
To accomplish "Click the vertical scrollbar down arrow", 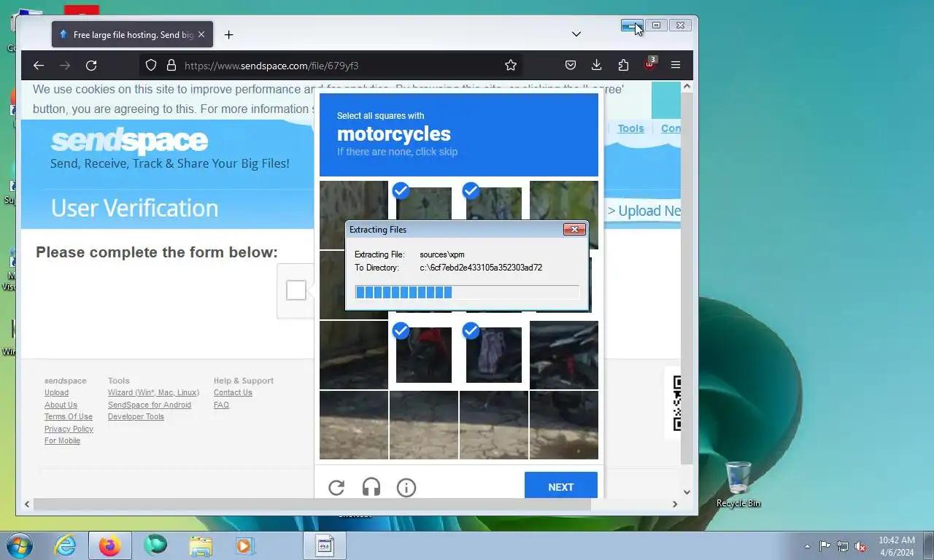I will (687, 492).
